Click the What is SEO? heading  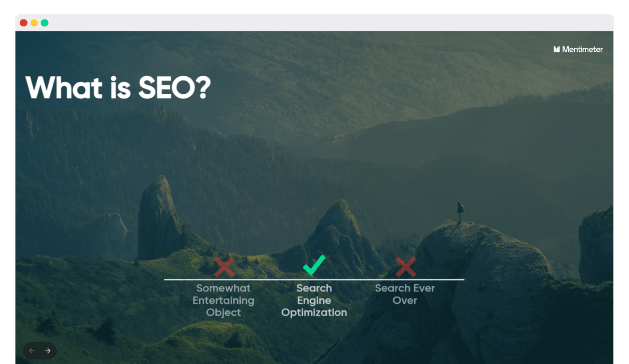click(118, 88)
